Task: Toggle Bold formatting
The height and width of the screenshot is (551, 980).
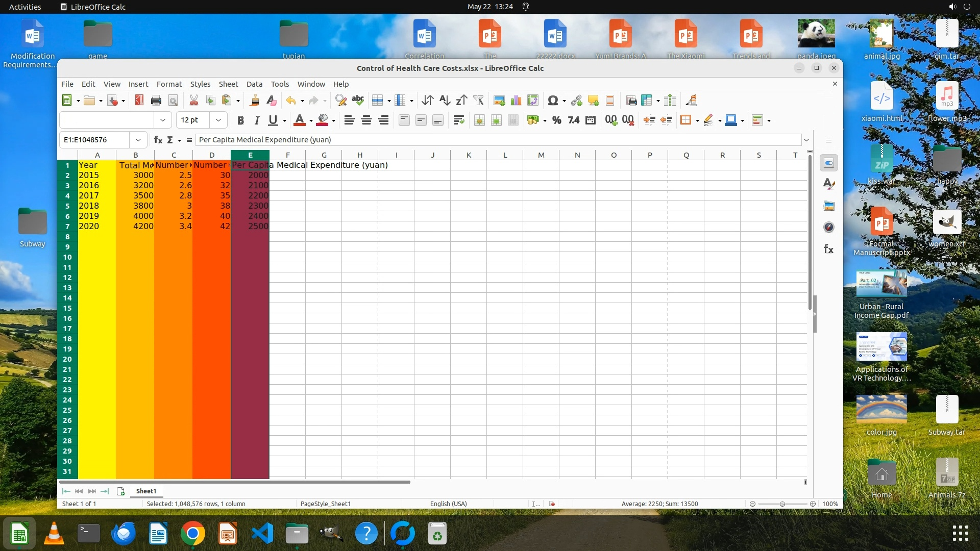Action: tap(240, 120)
